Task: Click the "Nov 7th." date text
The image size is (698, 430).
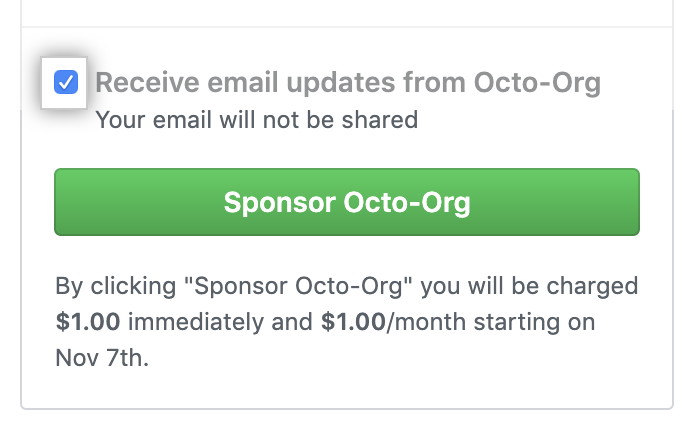Action: [x=102, y=358]
